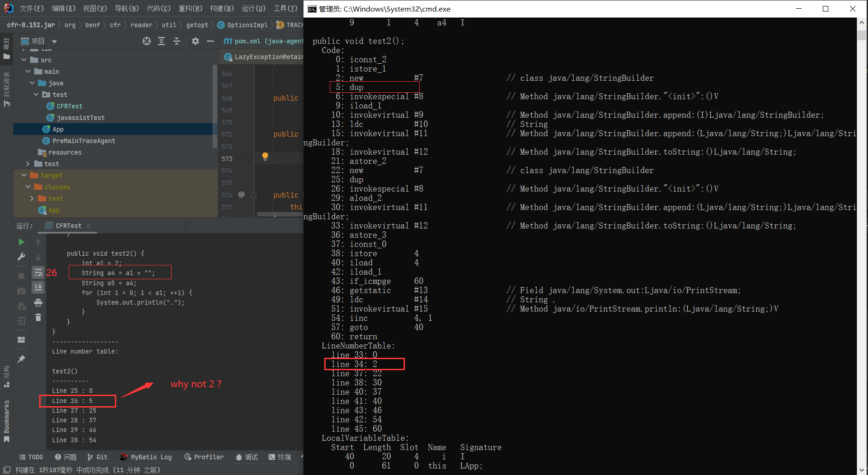Image resolution: width=868 pixels, height=475 pixels.
Task: Open the TODO tool window
Action: [30, 457]
